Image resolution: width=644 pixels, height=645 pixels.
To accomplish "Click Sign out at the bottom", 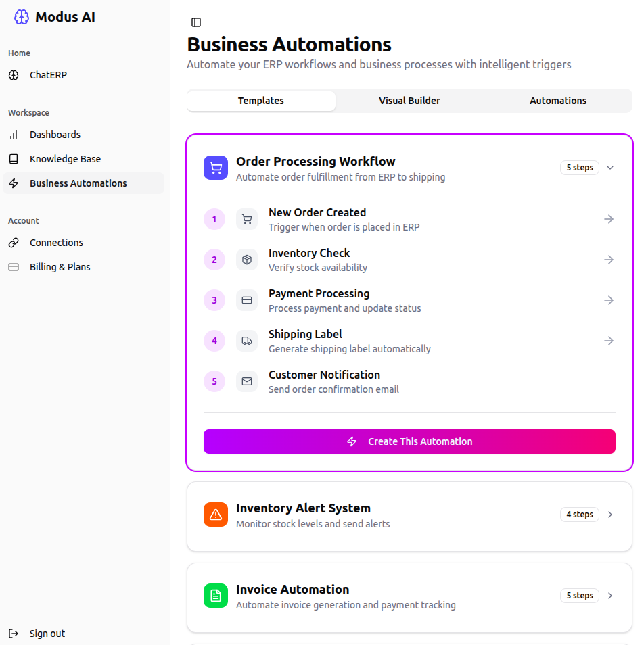I will point(47,633).
